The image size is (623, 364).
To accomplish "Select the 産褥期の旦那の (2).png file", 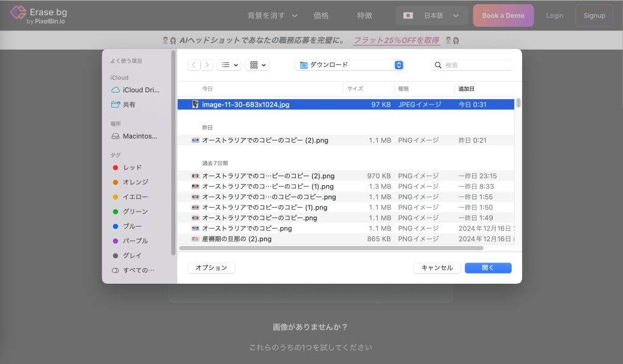I will 236,239.
